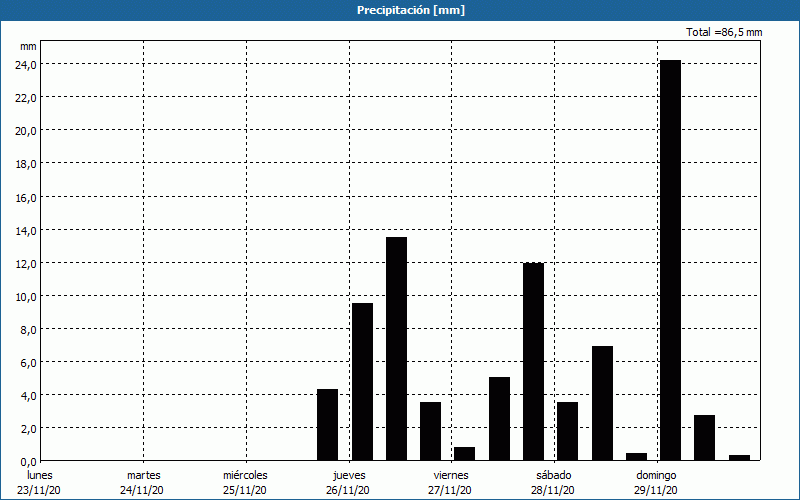Click the Precipitación [mm] chart title

(411, 10)
